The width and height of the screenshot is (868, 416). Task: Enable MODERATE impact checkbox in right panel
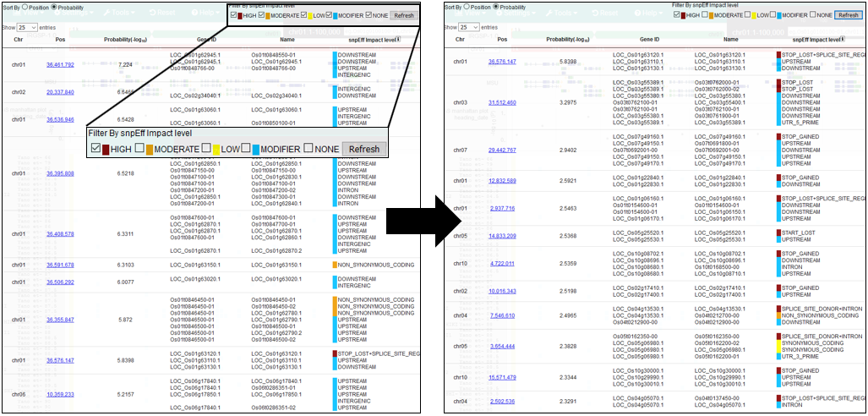(x=705, y=14)
